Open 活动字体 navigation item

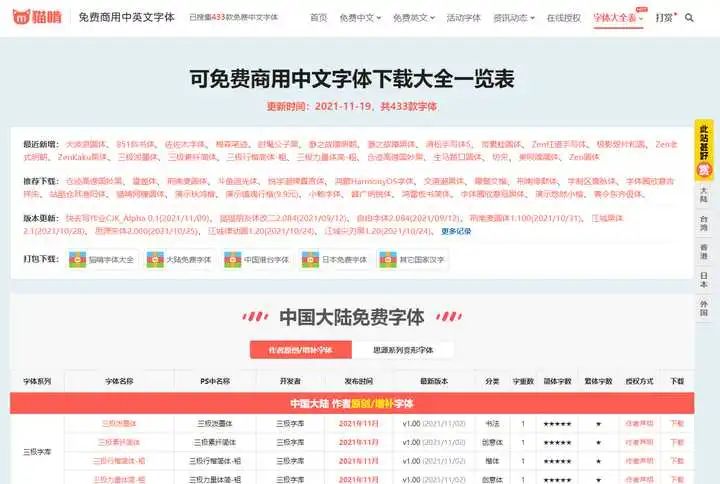(x=463, y=18)
